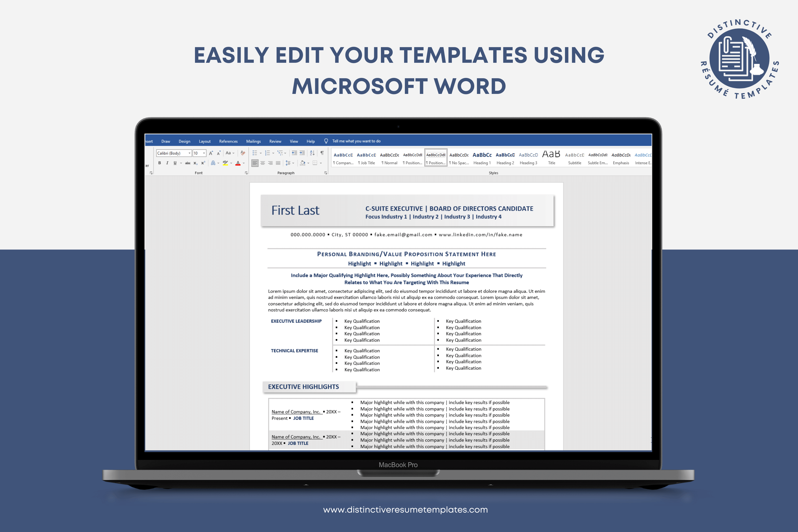798x532 pixels.
Task: Toggle Justify paragraph alignment
Action: click(x=278, y=163)
